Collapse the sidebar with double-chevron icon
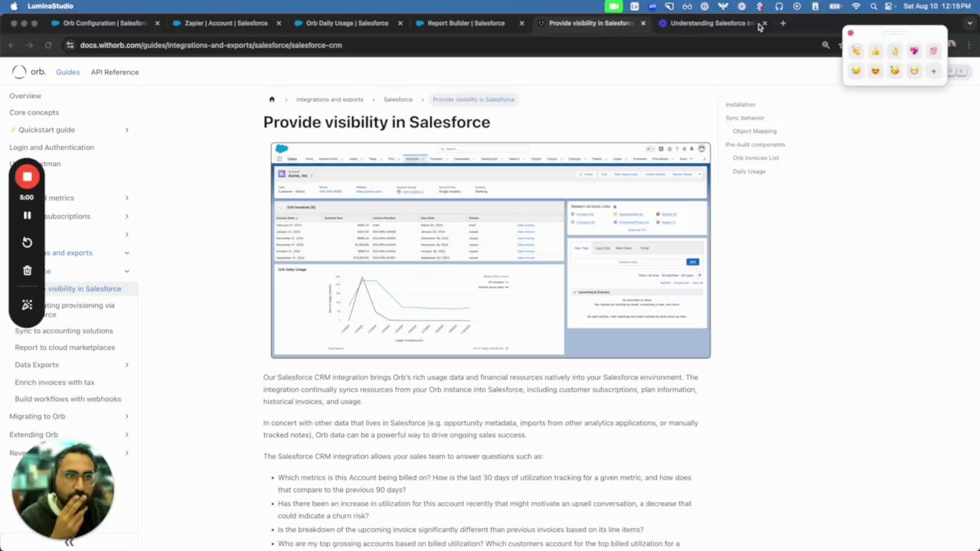Screen dimensions: 980x551 (69, 543)
